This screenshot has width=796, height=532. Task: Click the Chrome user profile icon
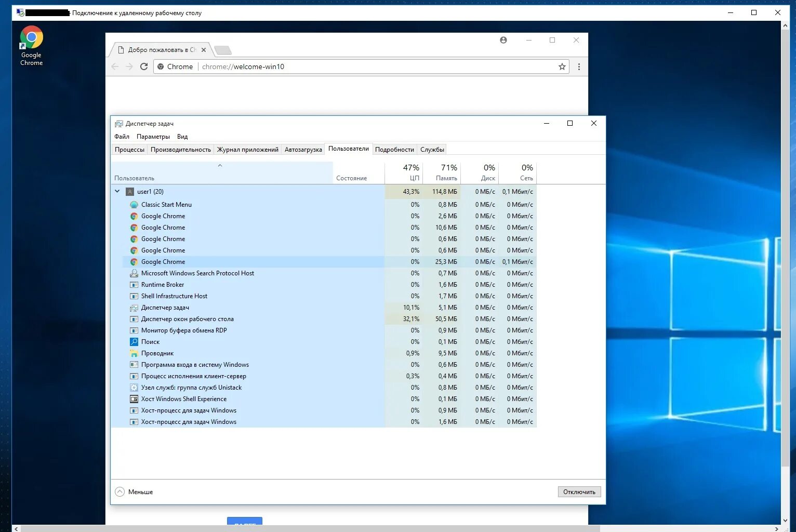coord(503,40)
